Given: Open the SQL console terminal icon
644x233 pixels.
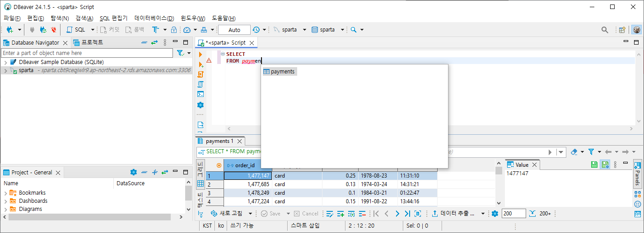Looking at the screenshot, I should coord(201,94).
